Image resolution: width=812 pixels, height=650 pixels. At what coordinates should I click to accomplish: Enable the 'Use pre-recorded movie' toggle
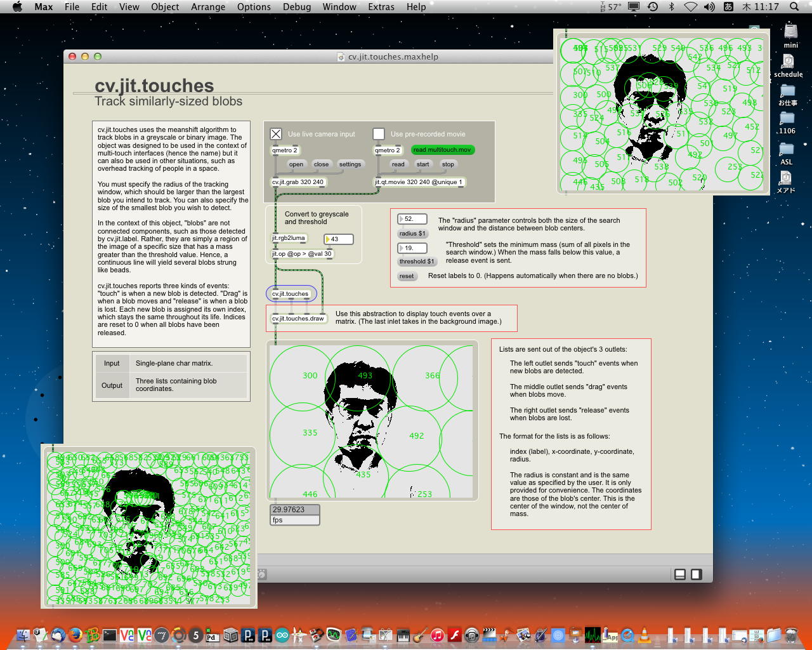pos(379,134)
